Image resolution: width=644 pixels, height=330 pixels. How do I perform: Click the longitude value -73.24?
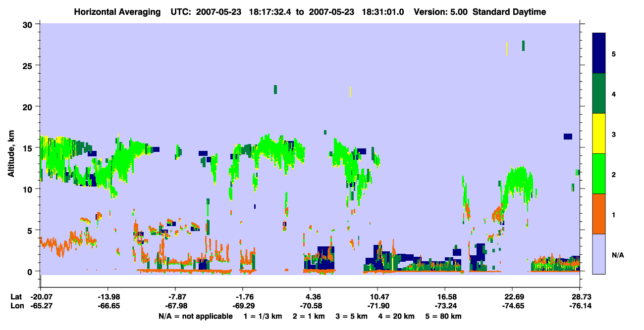tap(445, 306)
